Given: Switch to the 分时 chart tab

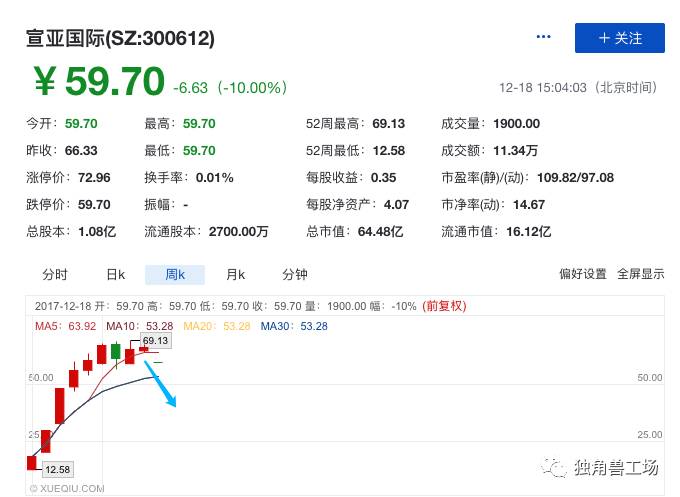Looking at the screenshot, I should tap(55, 275).
